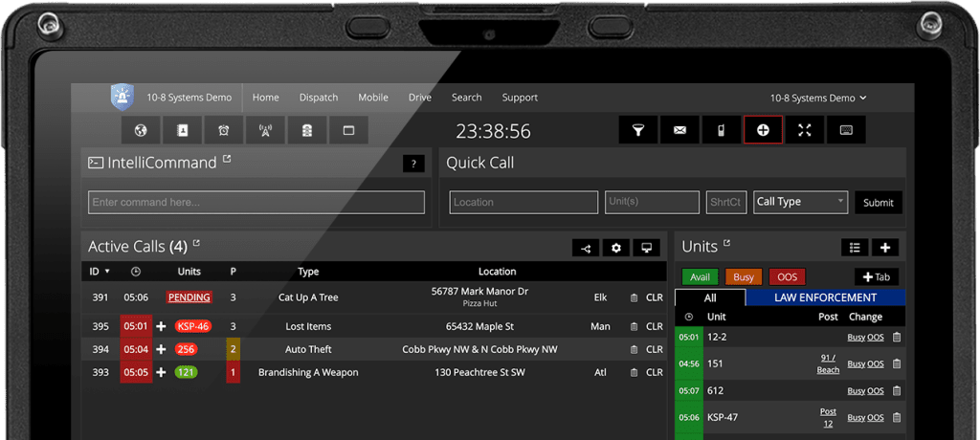The width and height of the screenshot is (980, 440).
Task: Click the globe map icon in the toolbar
Action: tap(141, 131)
